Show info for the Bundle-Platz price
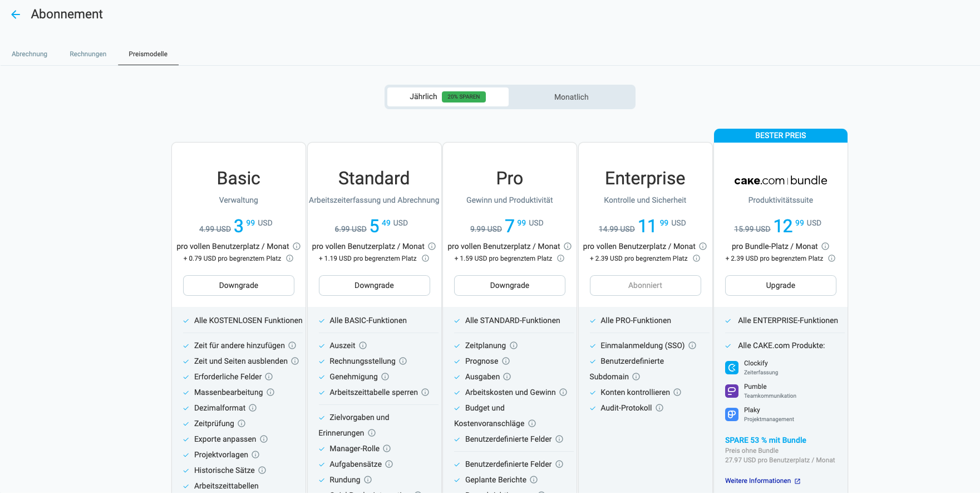Viewport: 980px width, 493px height. (x=825, y=246)
